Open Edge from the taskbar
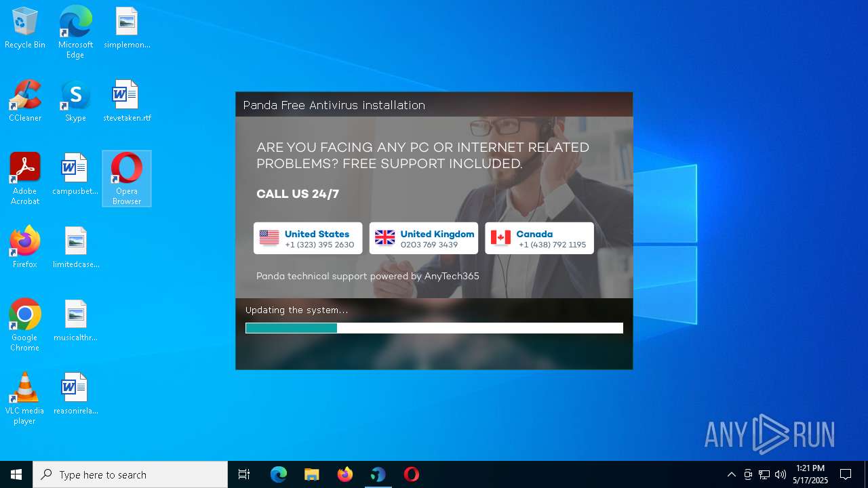The width and height of the screenshot is (868, 488). 279,474
